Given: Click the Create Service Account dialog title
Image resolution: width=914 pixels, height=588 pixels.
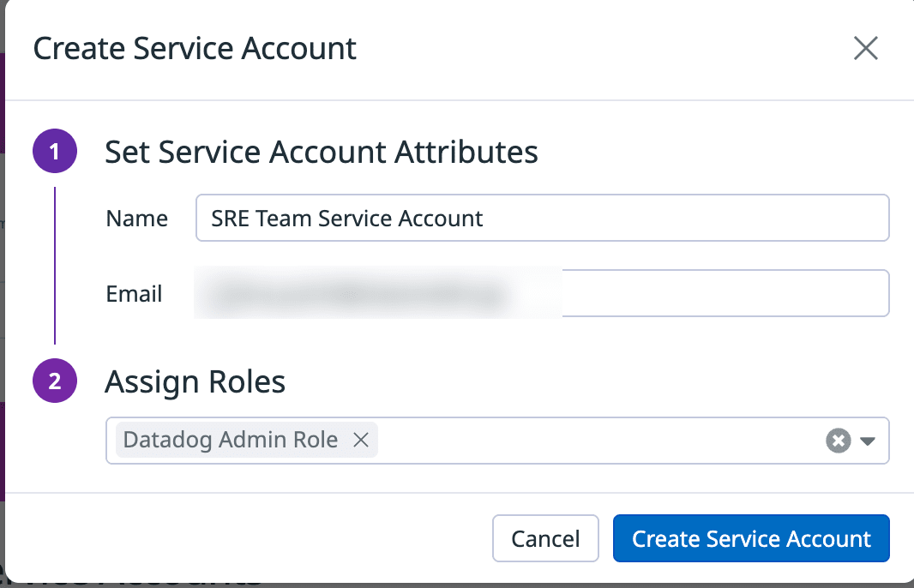Looking at the screenshot, I should click(195, 48).
